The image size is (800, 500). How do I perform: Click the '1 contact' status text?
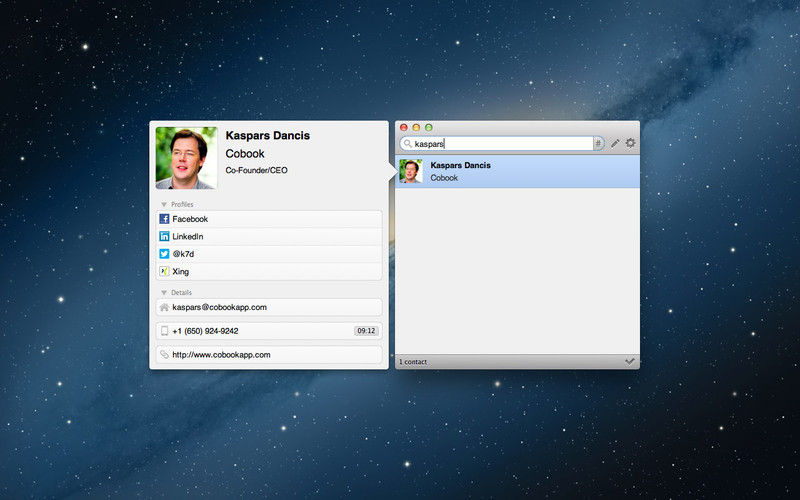tap(413, 362)
